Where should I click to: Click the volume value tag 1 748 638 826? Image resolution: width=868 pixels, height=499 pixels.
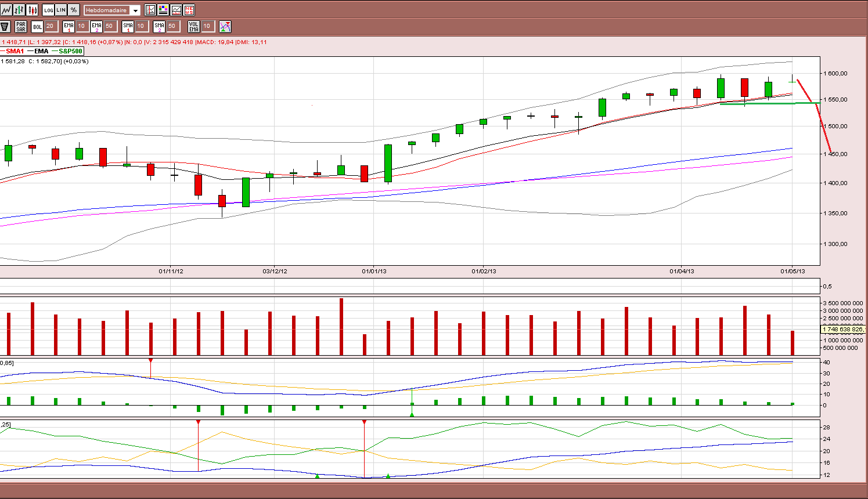click(x=843, y=330)
